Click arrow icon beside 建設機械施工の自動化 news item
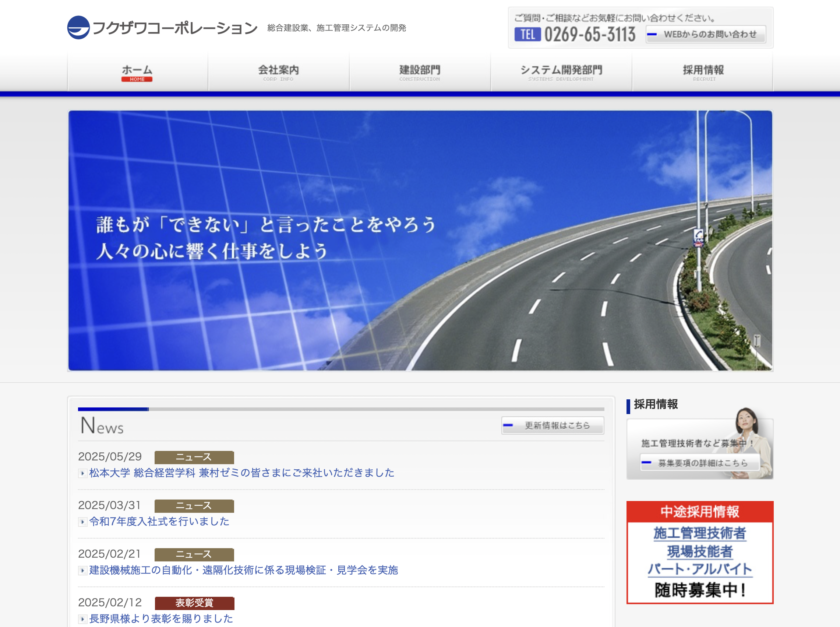Viewport: 840px width, 627px height. pyautogui.click(x=82, y=570)
